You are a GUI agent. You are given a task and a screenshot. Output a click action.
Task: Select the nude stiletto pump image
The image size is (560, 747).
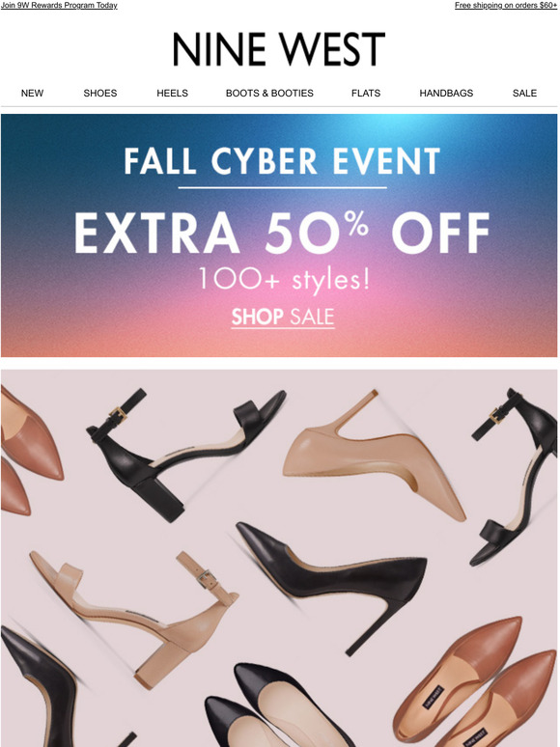pos(374,455)
